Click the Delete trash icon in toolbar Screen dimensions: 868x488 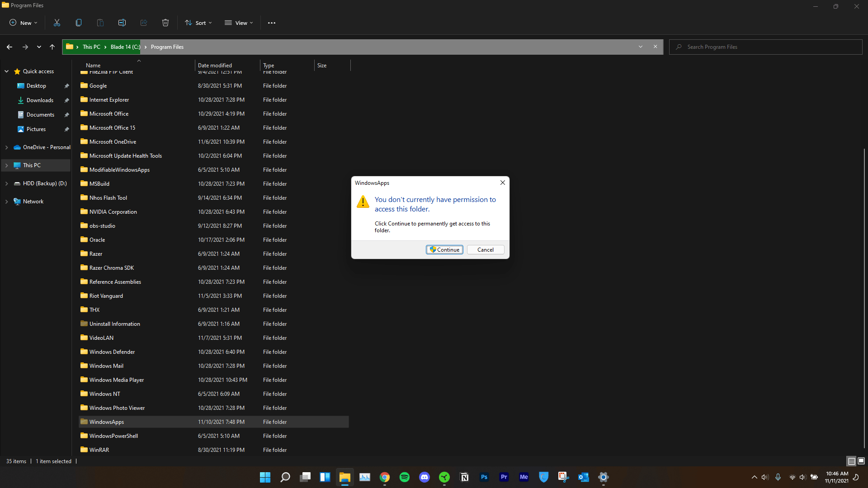(x=165, y=23)
